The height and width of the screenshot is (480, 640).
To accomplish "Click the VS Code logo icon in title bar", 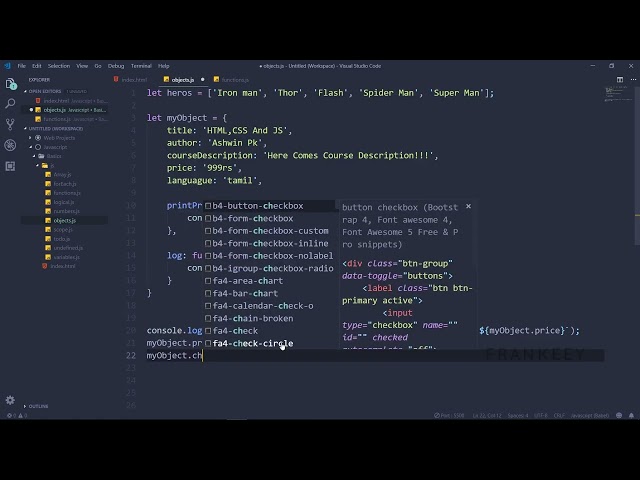I will coord(7,66).
